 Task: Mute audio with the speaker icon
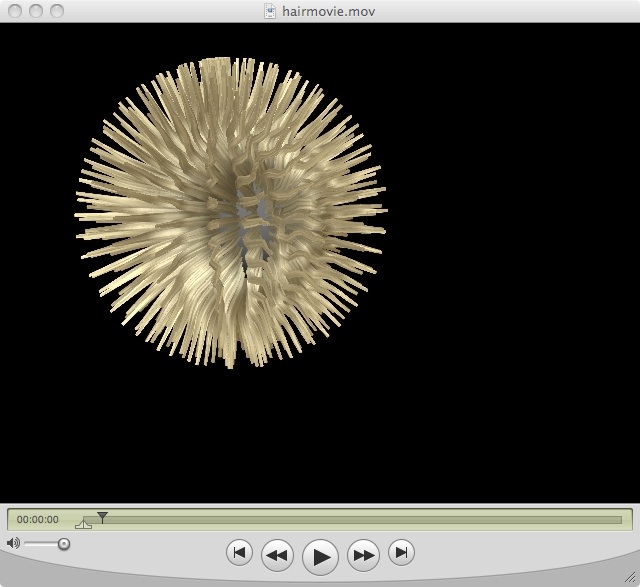point(13,543)
